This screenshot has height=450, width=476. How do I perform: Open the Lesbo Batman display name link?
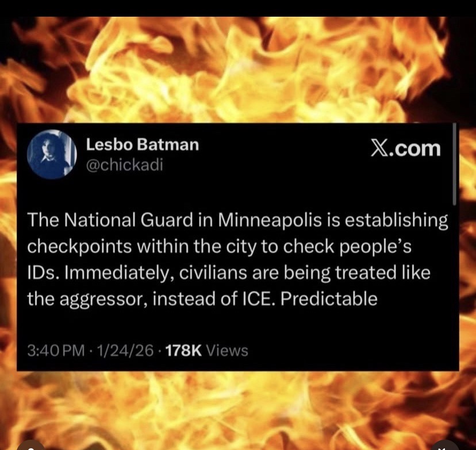click(143, 144)
